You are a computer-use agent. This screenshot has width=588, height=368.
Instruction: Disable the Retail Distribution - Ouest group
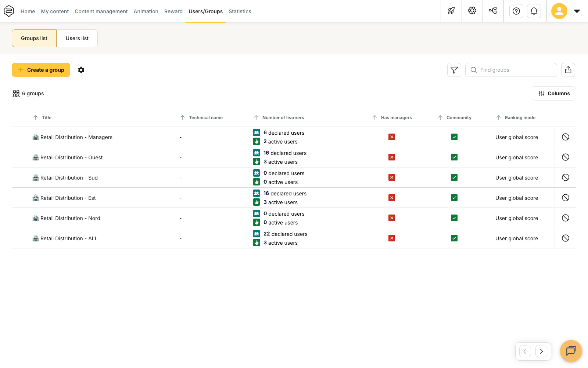point(566,157)
